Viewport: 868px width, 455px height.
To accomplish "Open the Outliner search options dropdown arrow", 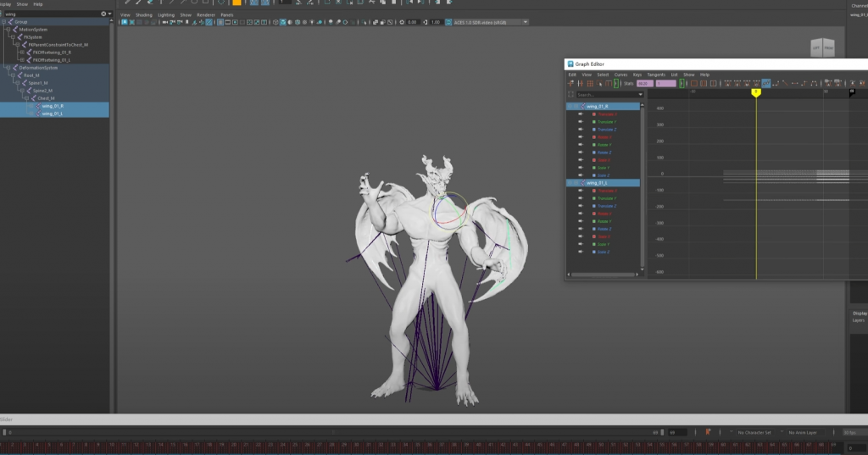I will click(x=109, y=14).
